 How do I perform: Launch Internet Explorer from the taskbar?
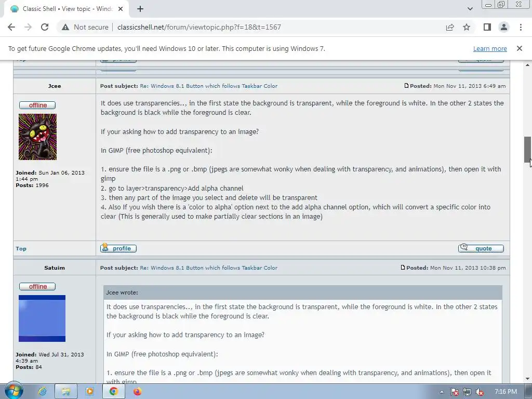click(42, 392)
